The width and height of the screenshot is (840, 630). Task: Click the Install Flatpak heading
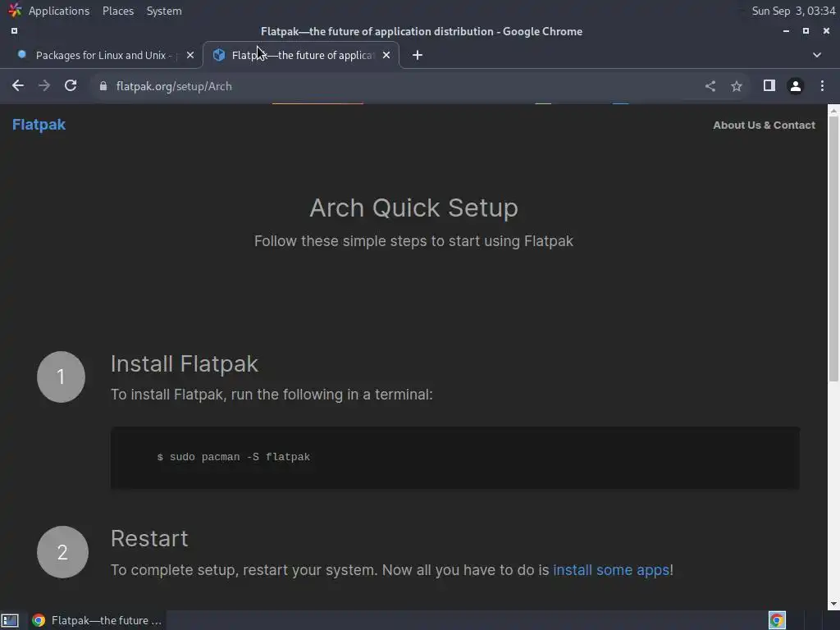click(185, 364)
